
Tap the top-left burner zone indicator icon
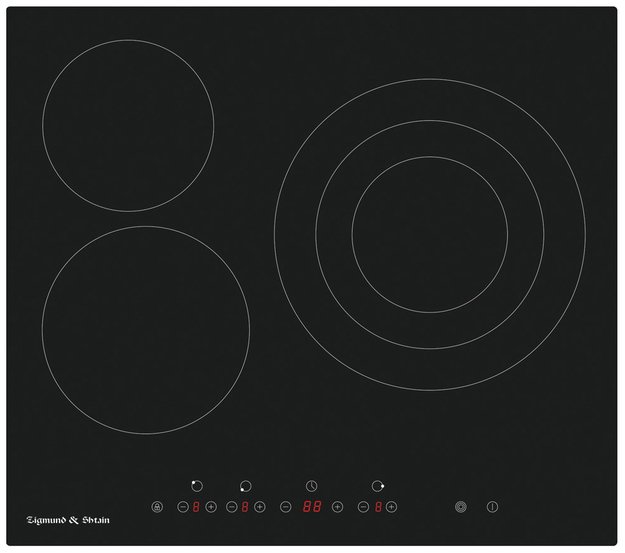(x=196, y=486)
